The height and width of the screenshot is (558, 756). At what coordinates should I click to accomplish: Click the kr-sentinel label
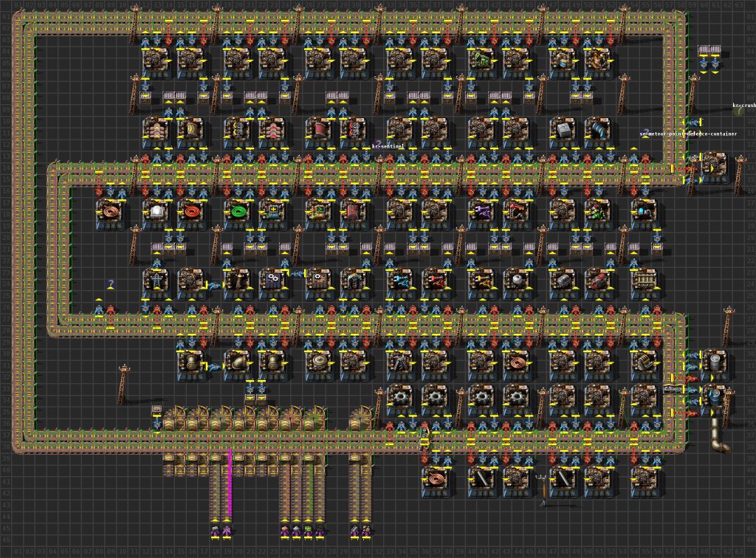click(x=388, y=146)
